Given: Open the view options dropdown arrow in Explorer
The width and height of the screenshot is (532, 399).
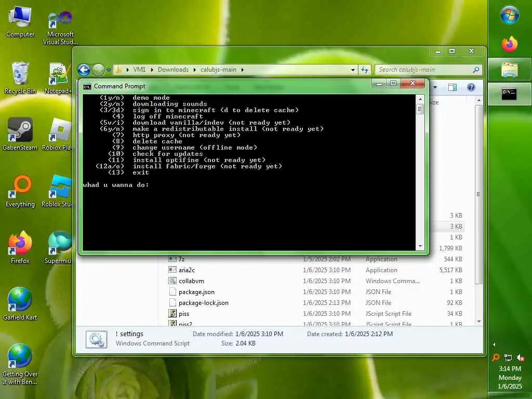Looking at the screenshot, I should tap(435, 87).
